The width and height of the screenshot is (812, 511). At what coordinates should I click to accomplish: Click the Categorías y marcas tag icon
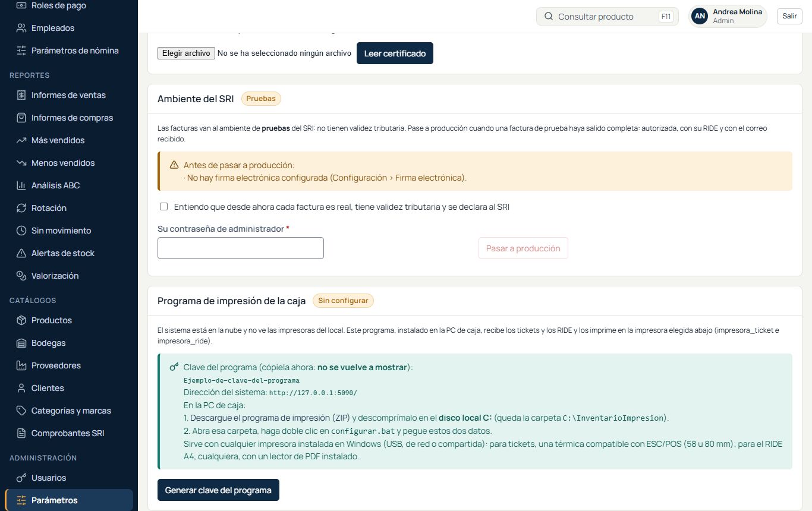(x=21, y=411)
